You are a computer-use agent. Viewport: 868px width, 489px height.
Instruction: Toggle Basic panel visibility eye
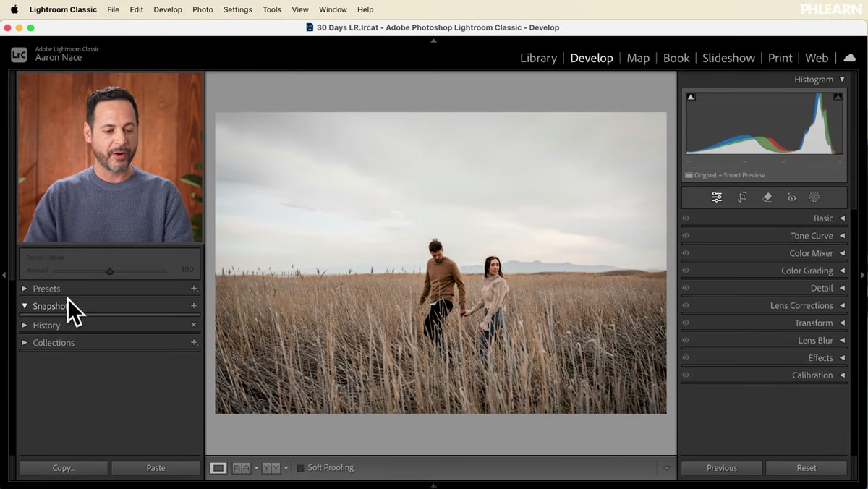[x=686, y=218]
